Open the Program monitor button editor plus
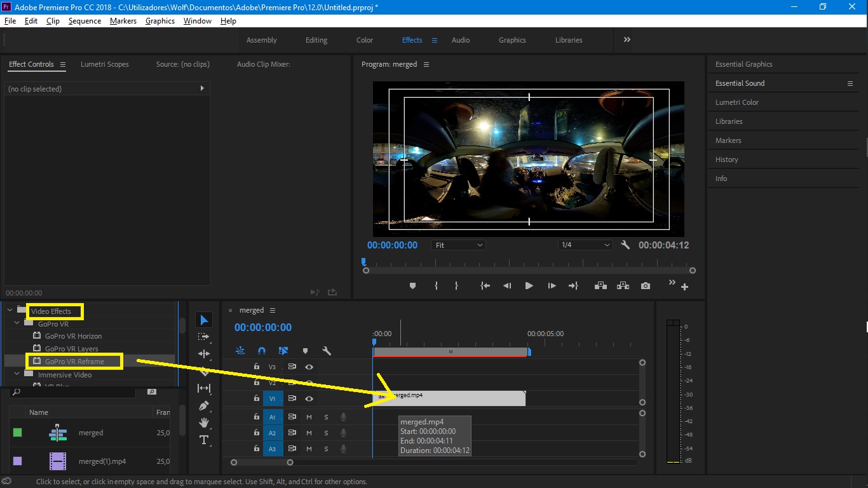The height and width of the screenshot is (488, 868). [x=685, y=287]
